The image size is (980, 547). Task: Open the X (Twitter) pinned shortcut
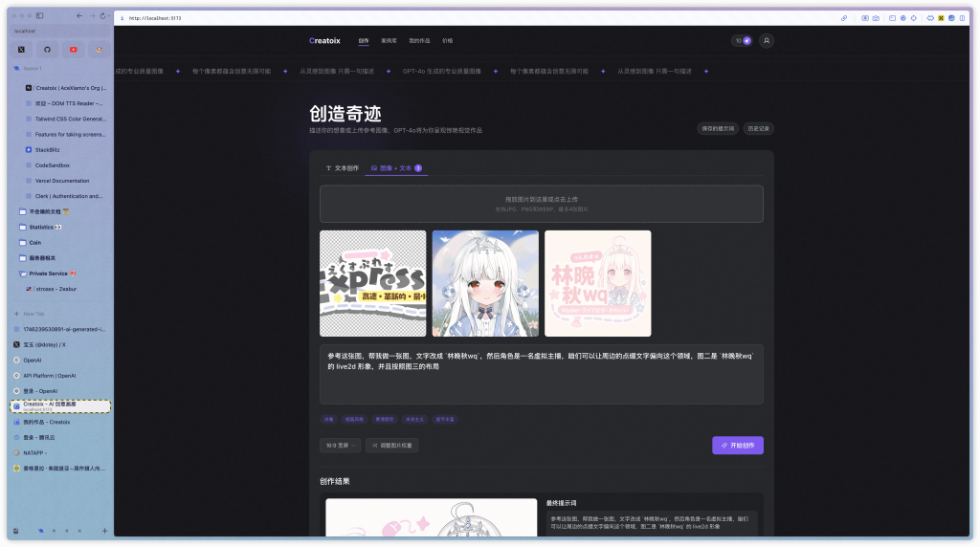coord(22,49)
